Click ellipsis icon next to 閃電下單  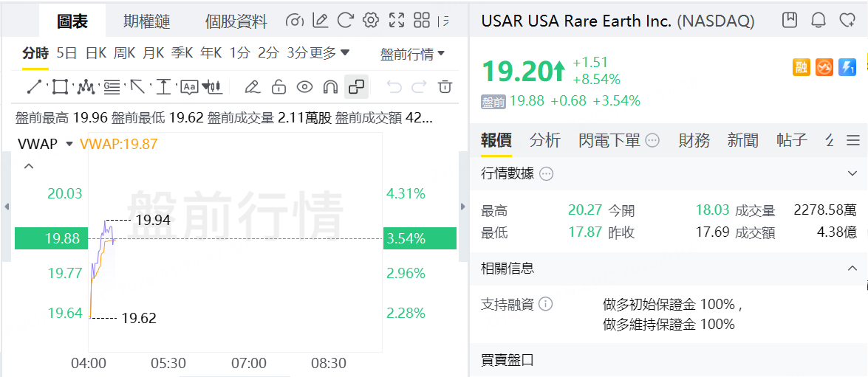coord(652,140)
